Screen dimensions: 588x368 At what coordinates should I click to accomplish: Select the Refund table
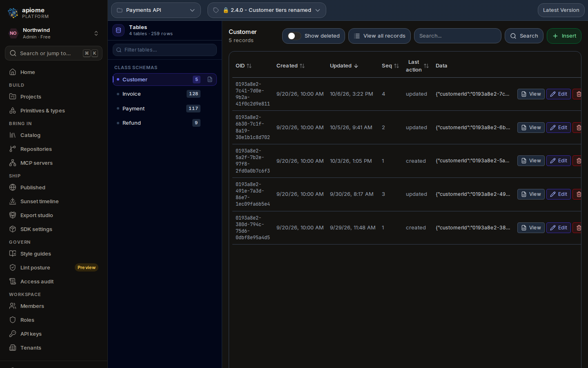click(165, 123)
